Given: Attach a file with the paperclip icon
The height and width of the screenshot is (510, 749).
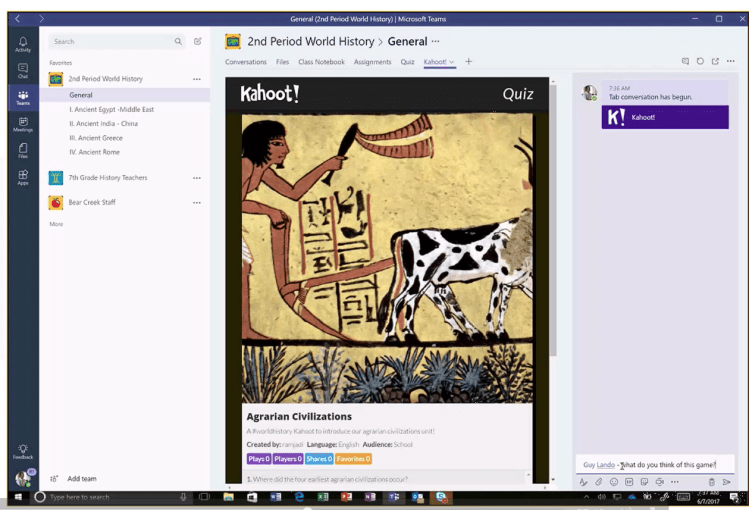Looking at the screenshot, I should pos(599,482).
